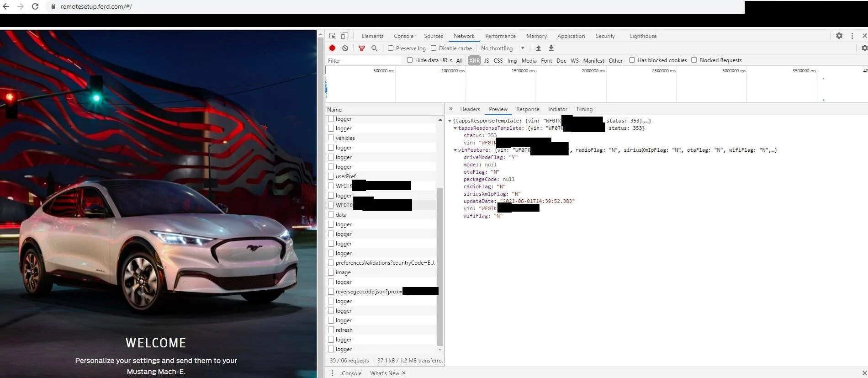Tick the checkbox beside image request

[331, 272]
